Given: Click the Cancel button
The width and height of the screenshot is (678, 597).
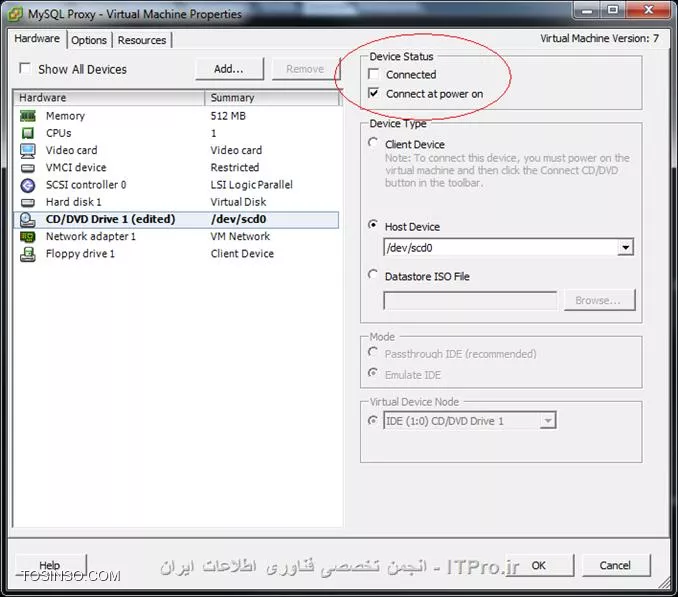Looking at the screenshot, I should point(616,565).
